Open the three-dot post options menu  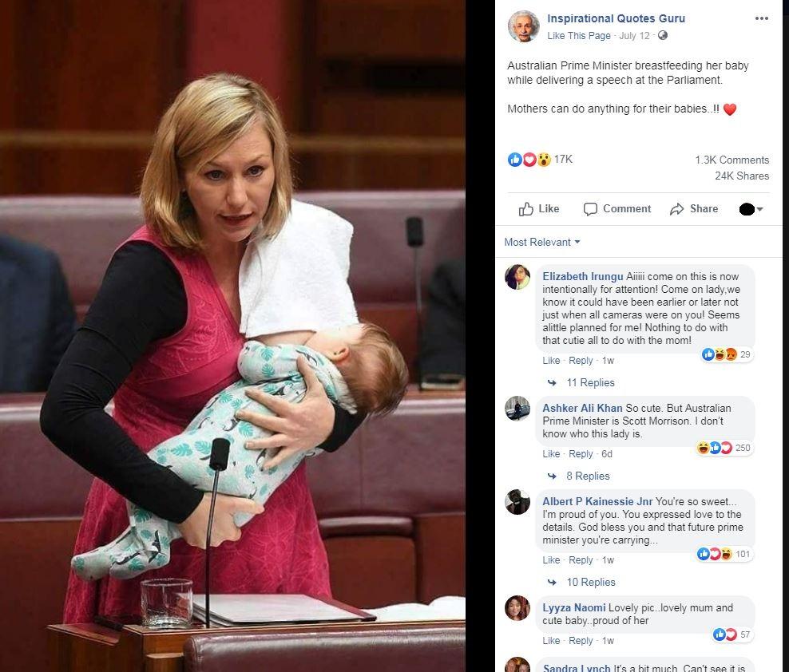[x=761, y=18]
